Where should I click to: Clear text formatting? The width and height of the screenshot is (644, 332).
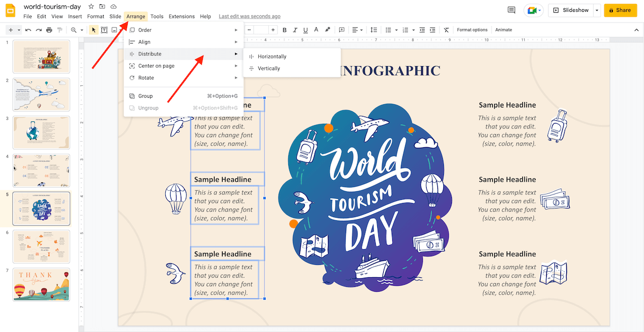click(x=447, y=30)
